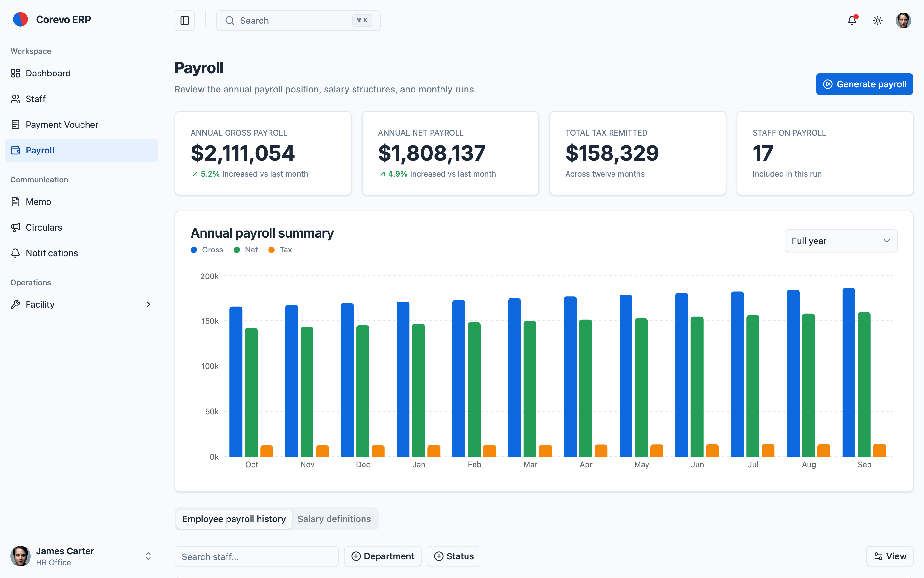
Task: Focus the top Search field
Action: pyautogui.click(x=298, y=21)
